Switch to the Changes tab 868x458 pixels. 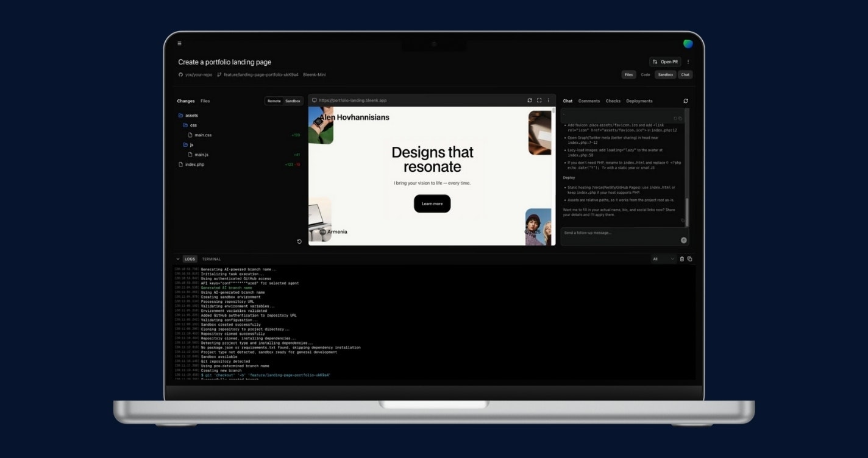click(x=186, y=101)
